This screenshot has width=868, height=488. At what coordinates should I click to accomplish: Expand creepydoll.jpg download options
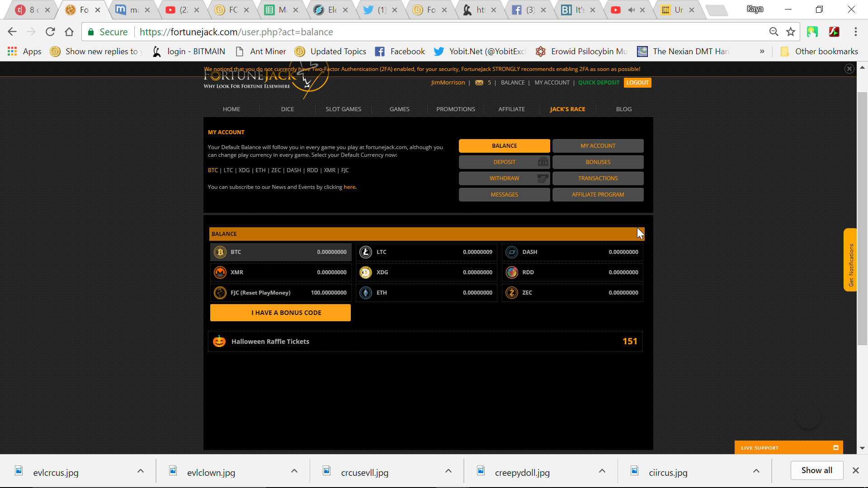coord(602,471)
